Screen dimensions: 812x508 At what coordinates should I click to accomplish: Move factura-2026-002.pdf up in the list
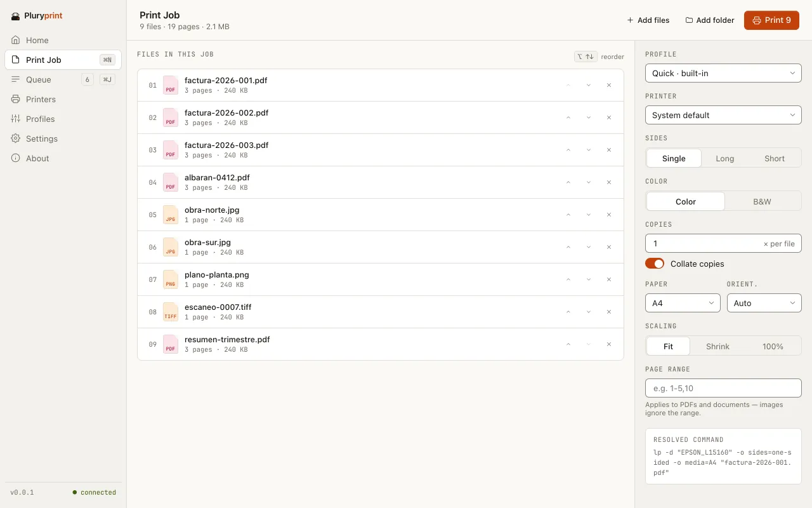click(568, 117)
